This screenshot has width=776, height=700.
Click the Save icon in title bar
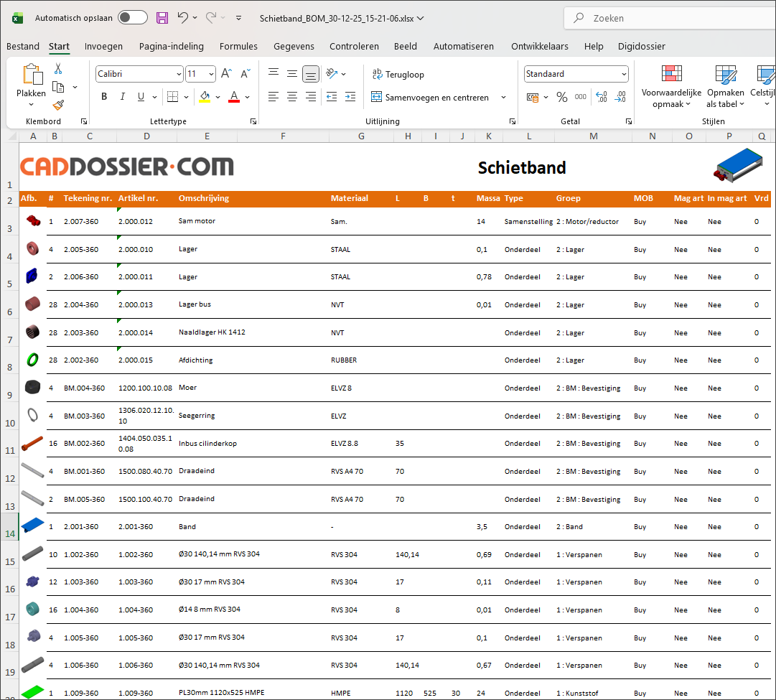pyautogui.click(x=162, y=18)
